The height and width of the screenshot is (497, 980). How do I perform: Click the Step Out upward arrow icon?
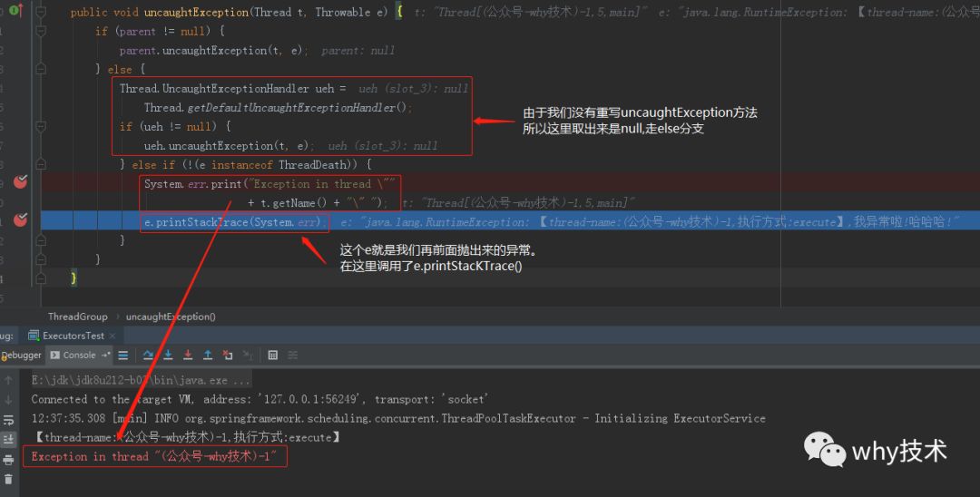coord(208,356)
